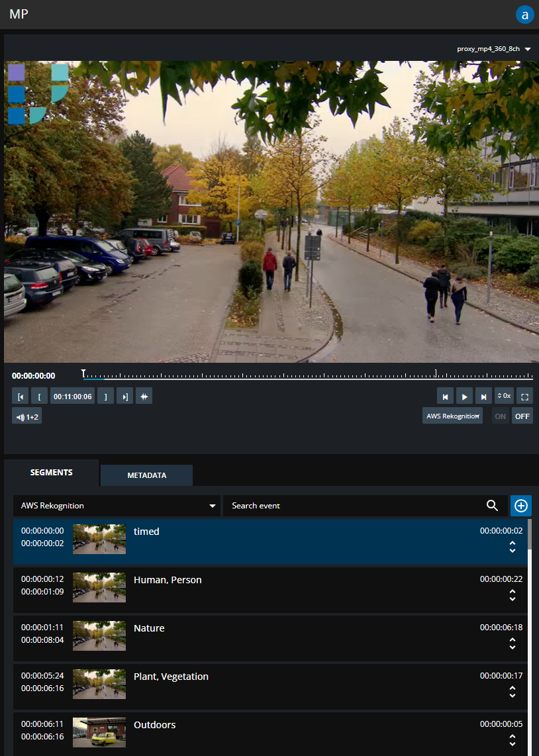Select the SEGMENTS tab
This screenshot has width=539, height=756.
[51, 472]
